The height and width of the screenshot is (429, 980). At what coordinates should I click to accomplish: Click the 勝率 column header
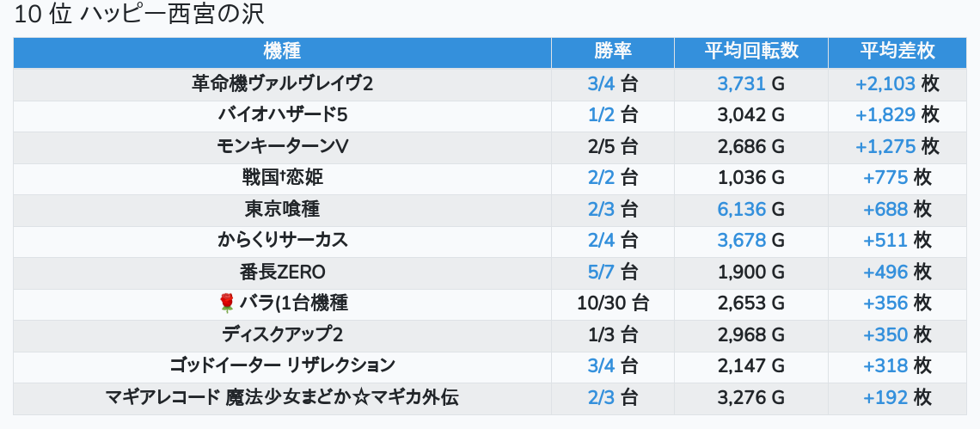pos(612,52)
